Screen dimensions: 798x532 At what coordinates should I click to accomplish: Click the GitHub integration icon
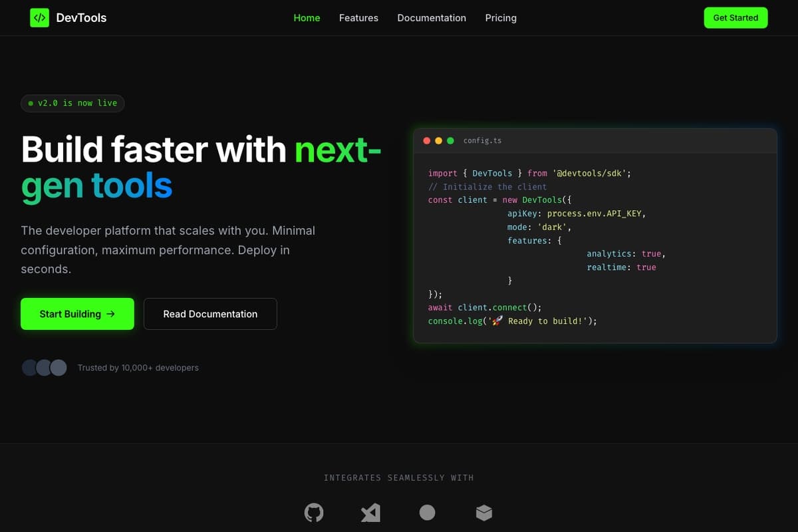[314, 512]
